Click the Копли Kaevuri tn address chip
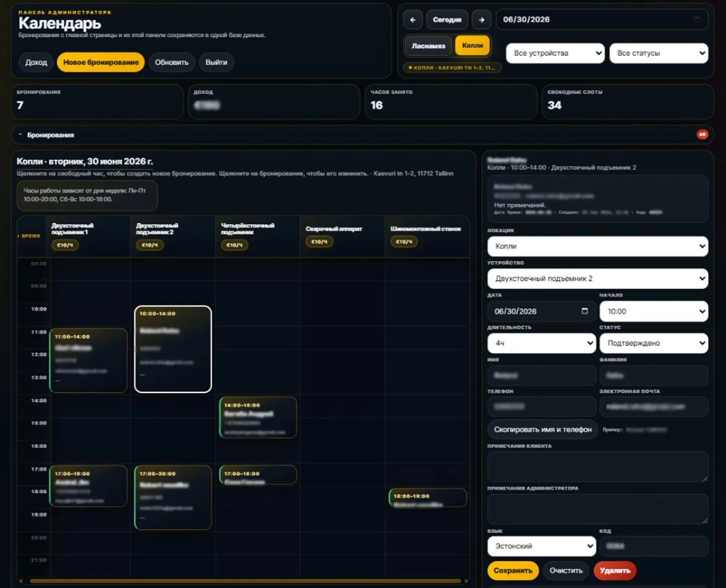 (452, 68)
